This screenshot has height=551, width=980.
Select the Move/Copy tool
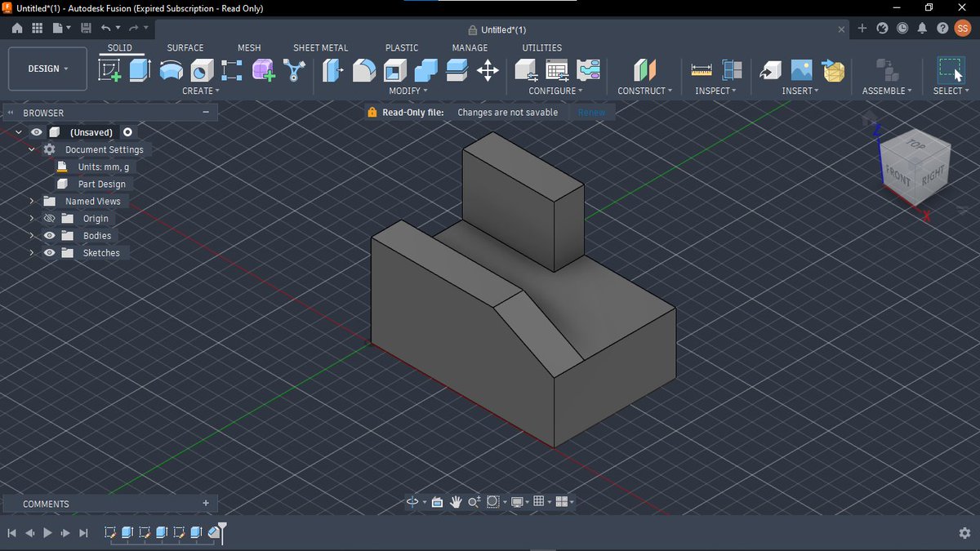point(488,70)
